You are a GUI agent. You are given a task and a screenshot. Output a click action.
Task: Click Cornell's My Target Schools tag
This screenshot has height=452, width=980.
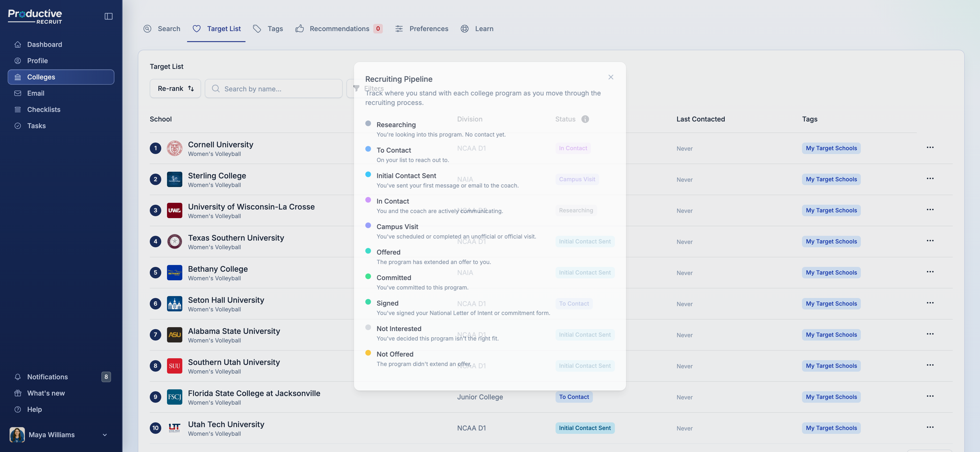831,148
